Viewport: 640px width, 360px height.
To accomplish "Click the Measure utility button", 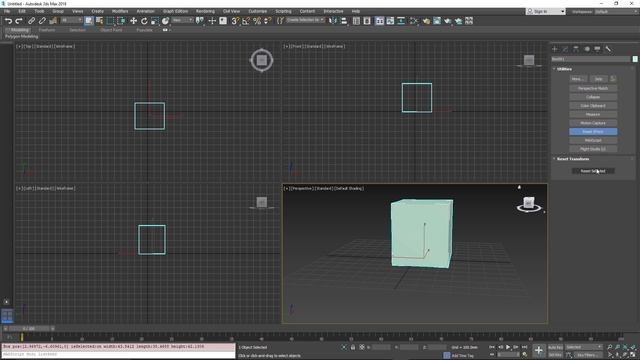I will 593,115.
